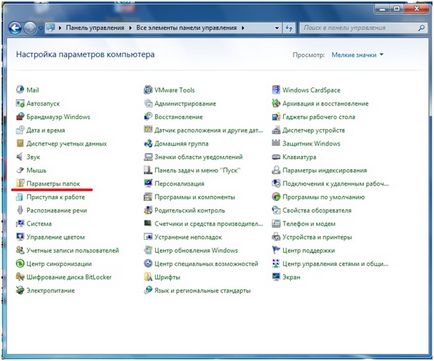Open the Мелкие значки view dropdown
This screenshot has width=434, height=361.
point(357,55)
